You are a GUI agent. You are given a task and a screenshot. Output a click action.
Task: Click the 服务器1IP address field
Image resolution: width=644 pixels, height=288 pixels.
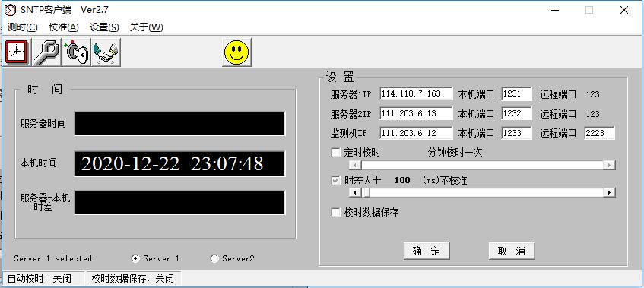click(416, 94)
